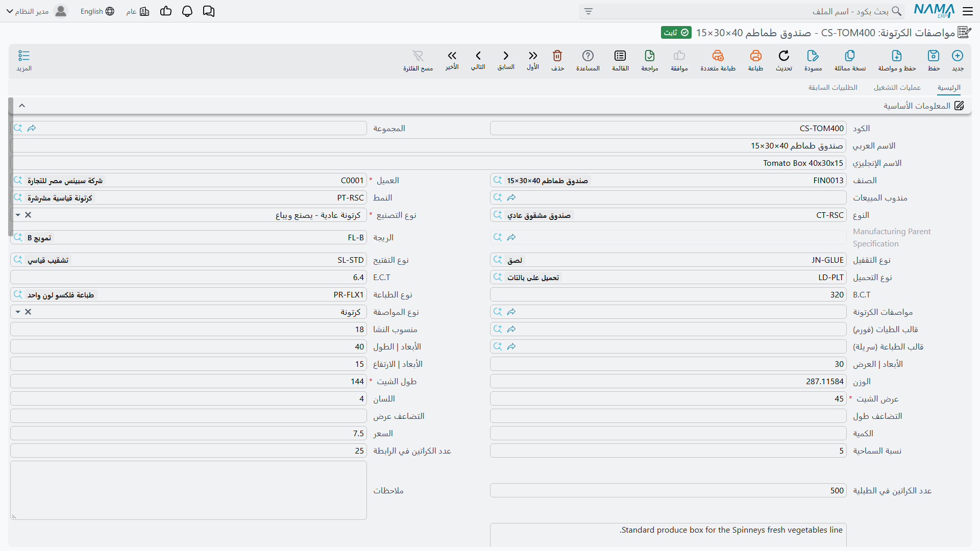The height and width of the screenshot is (551, 980).
Task: Switch language to English
Action: coord(97,11)
